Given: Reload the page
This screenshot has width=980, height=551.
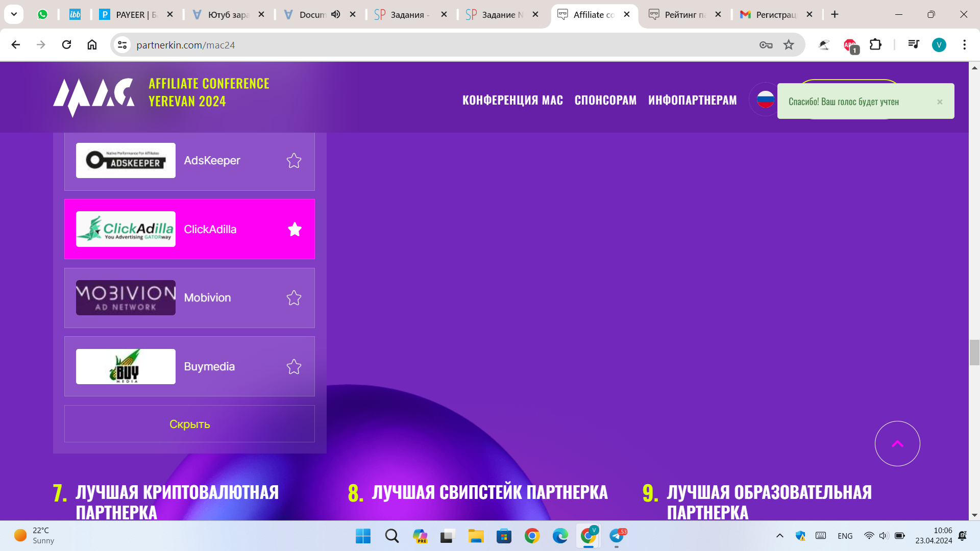Looking at the screenshot, I should (66, 45).
